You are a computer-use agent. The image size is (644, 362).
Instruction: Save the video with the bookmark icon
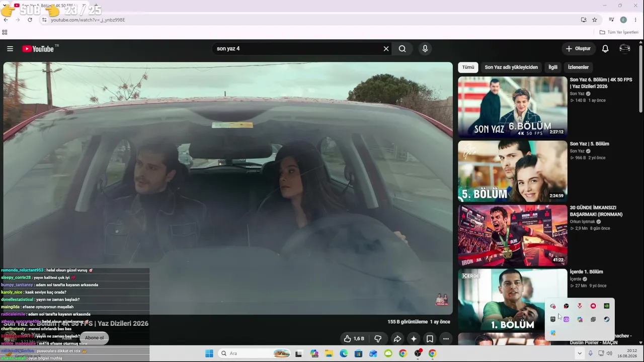pos(430,339)
